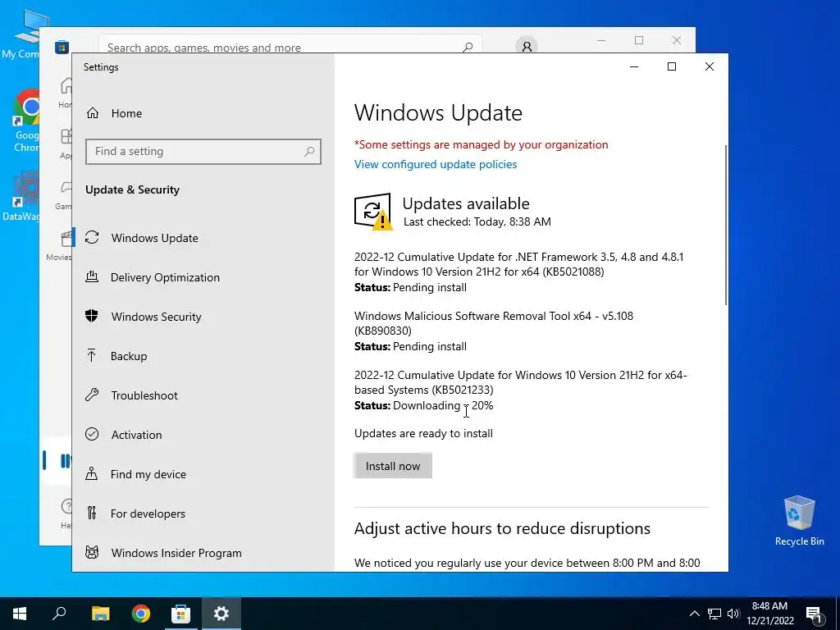Click the Settings window vertical scrollbar

pos(725,225)
